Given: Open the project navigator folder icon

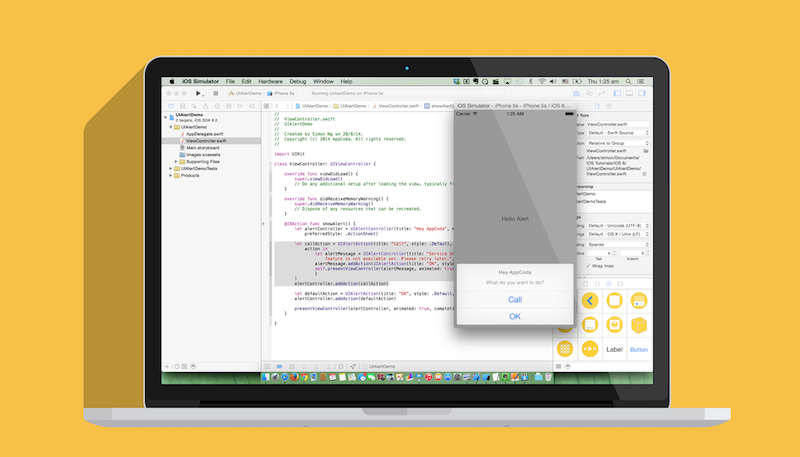Looking at the screenshot, I should pos(169,104).
